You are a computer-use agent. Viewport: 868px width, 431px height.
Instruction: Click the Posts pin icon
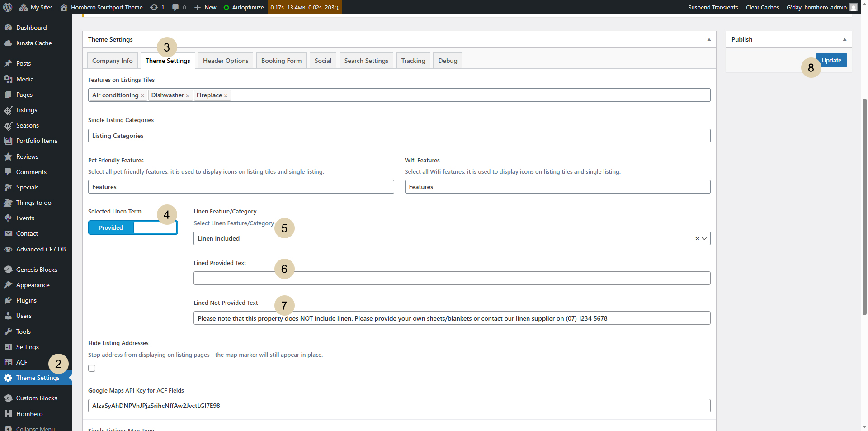8,63
